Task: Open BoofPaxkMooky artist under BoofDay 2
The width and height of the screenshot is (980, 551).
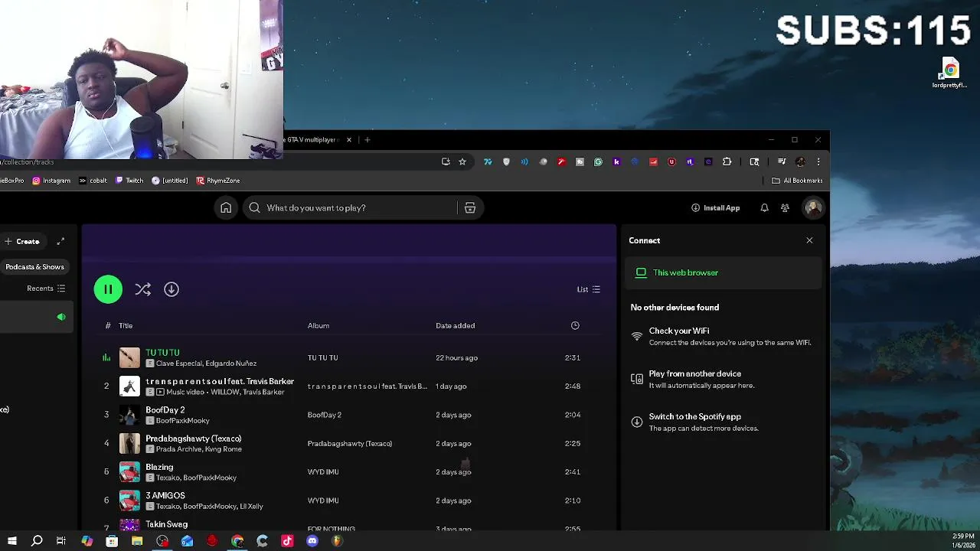Action: 183,421
